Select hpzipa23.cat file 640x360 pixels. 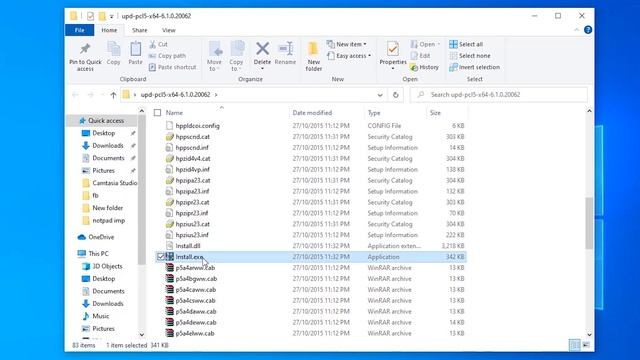(193, 180)
